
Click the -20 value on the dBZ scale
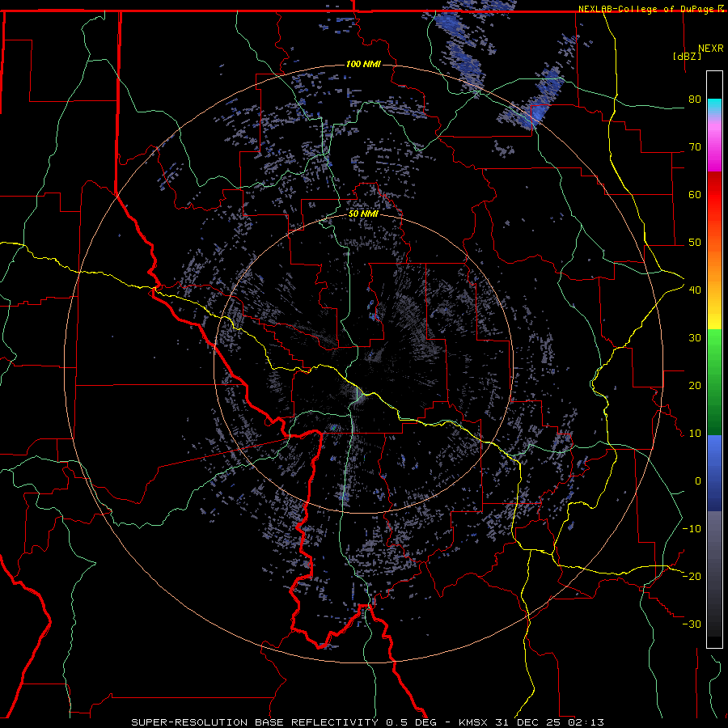pyautogui.click(x=692, y=576)
